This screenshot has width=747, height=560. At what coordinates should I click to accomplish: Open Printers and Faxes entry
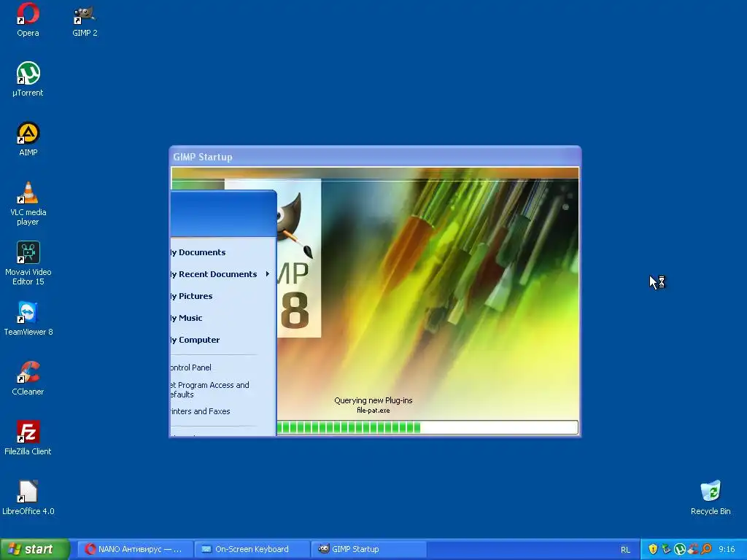223,411
